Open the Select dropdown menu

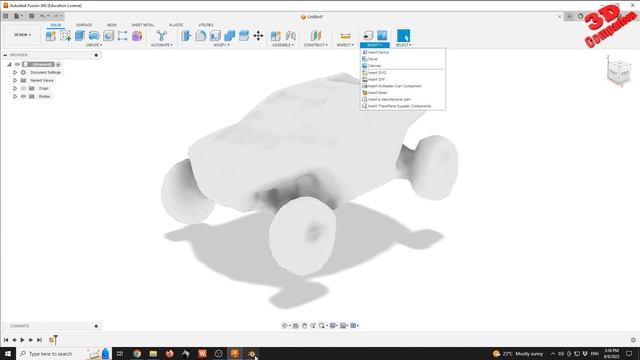[x=403, y=45]
